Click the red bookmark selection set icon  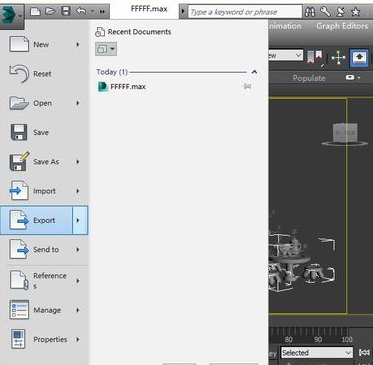pyautogui.click(x=315, y=58)
